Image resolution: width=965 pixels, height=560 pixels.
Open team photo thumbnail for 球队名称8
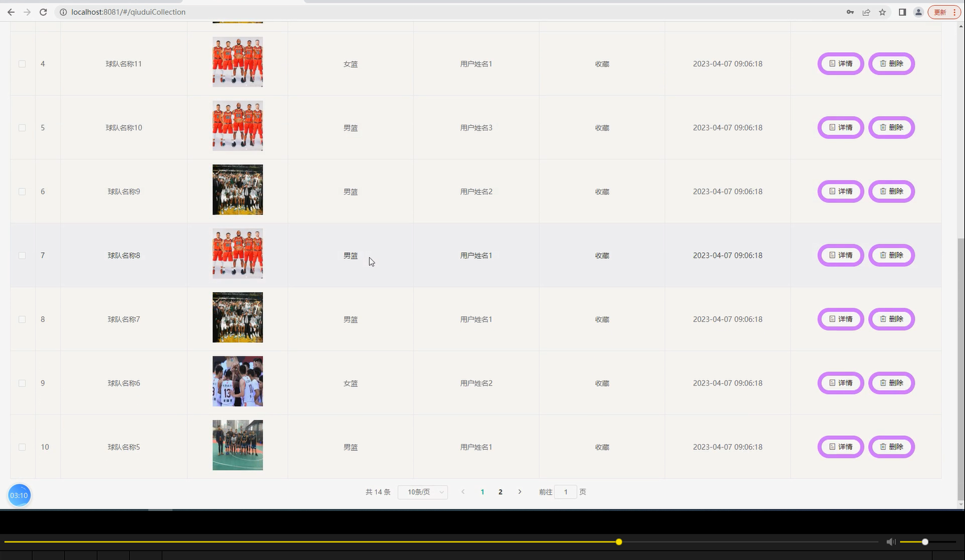[237, 253]
